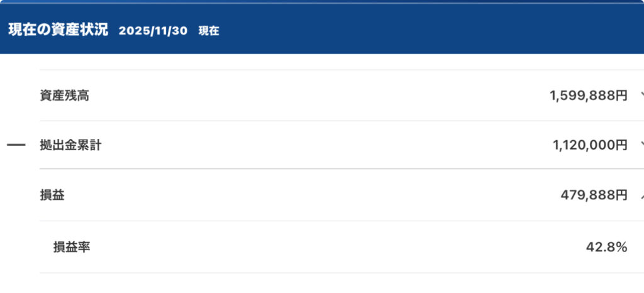Click the 1,120,000円 contribution amount
644x293 pixels.
[590, 145]
